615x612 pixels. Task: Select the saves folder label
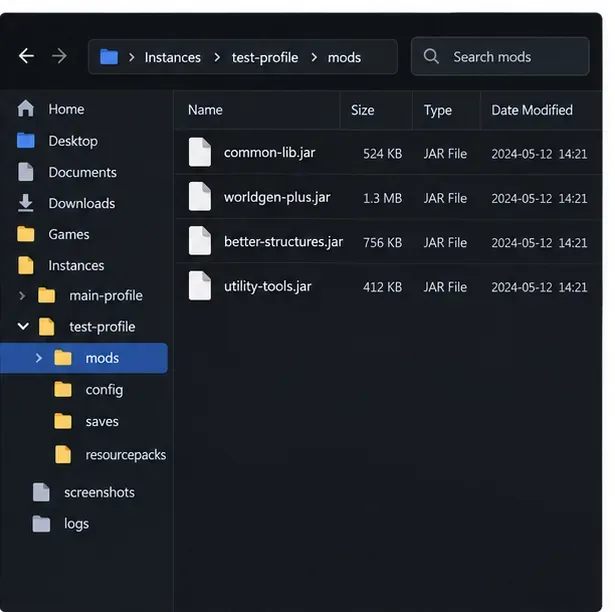[x=102, y=421]
